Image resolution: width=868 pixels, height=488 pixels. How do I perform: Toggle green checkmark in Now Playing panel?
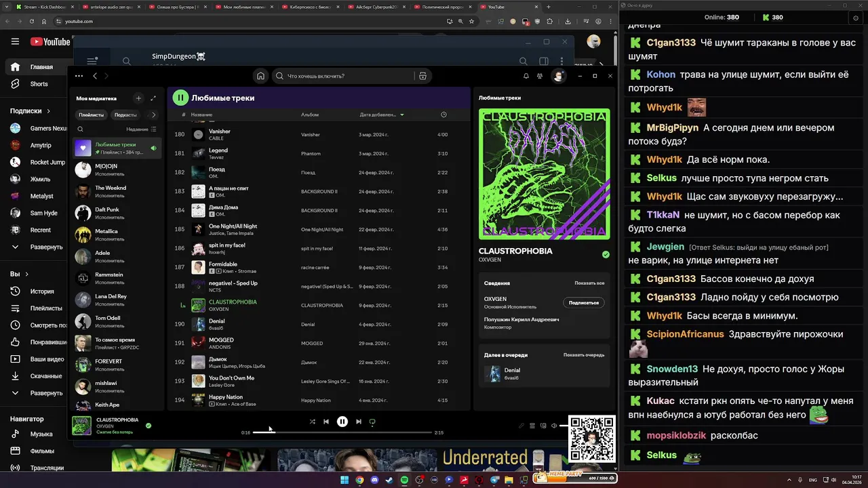[606, 255]
